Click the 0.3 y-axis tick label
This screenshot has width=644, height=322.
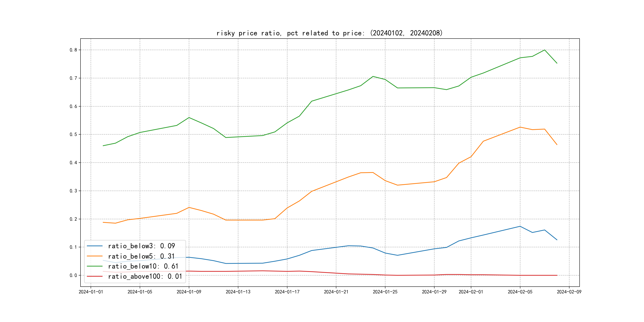click(x=73, y=191)
